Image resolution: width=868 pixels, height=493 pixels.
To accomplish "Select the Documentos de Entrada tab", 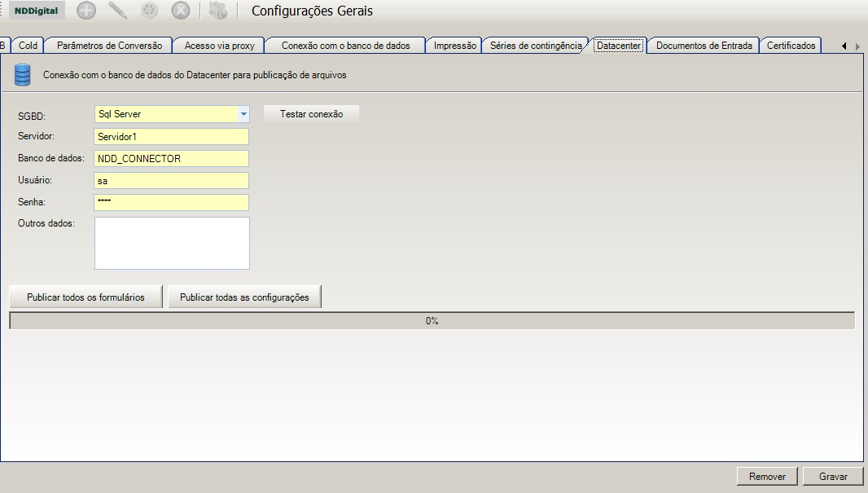I will pyautogui.click(x=704, y=46).
